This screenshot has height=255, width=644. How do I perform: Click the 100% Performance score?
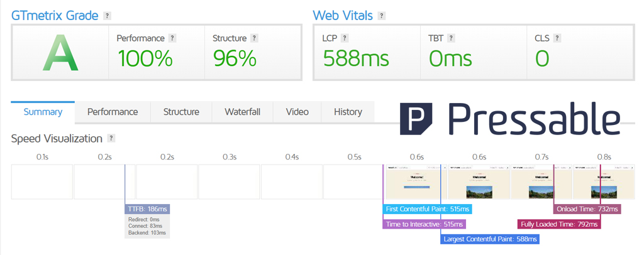pyautogui.click(x=145, y=58)
